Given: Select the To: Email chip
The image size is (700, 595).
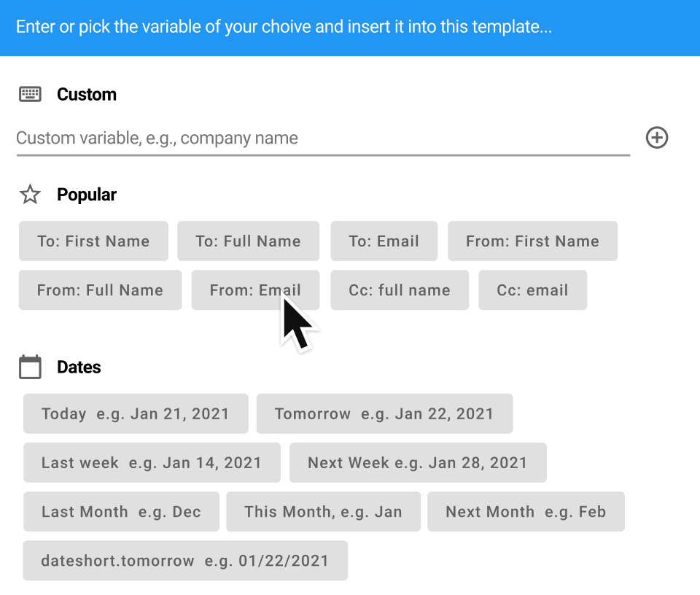Looking at the screenshot, I should point(384,241).
